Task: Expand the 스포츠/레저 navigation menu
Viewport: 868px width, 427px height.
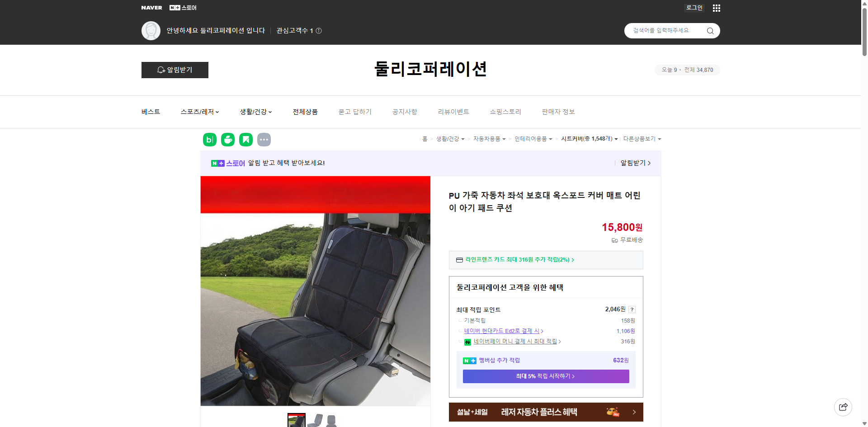Action: pos(199,112)
